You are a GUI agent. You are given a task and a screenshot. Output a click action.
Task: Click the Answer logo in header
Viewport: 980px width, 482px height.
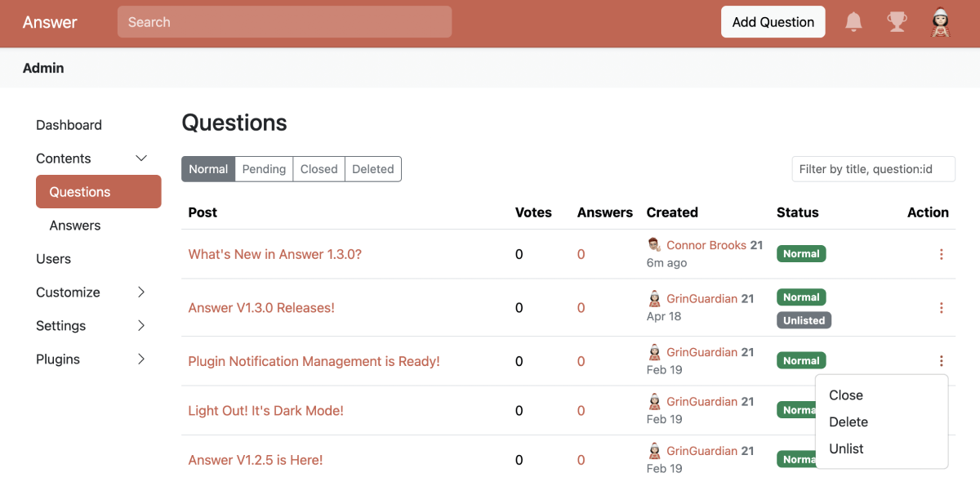(x=50, y=22)
